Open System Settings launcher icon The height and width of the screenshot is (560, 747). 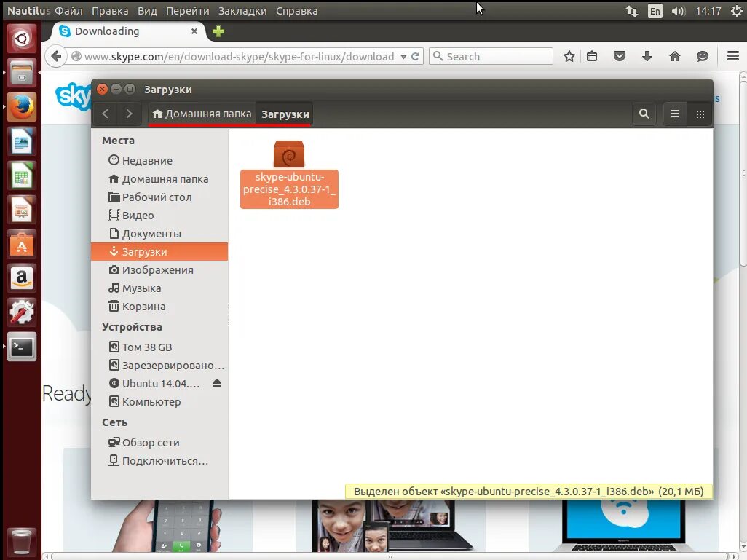click(21, 313)
